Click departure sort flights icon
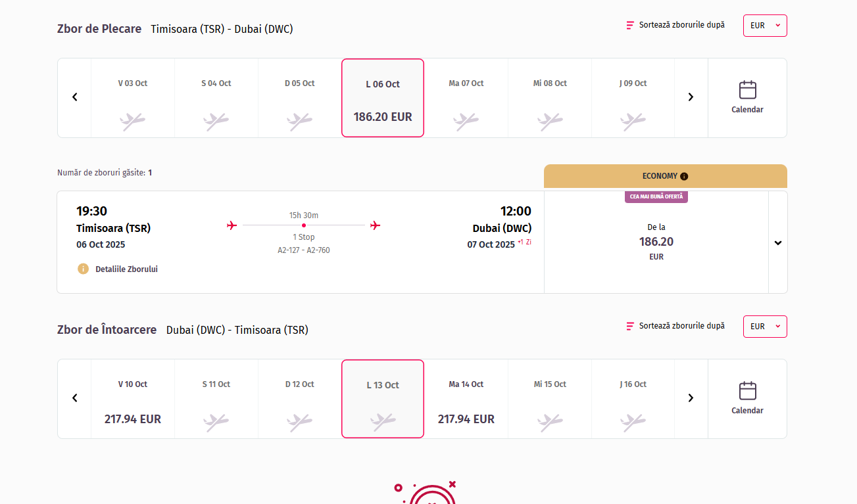The width and height of the screenshot is (857, 504). tap(630, 26)
